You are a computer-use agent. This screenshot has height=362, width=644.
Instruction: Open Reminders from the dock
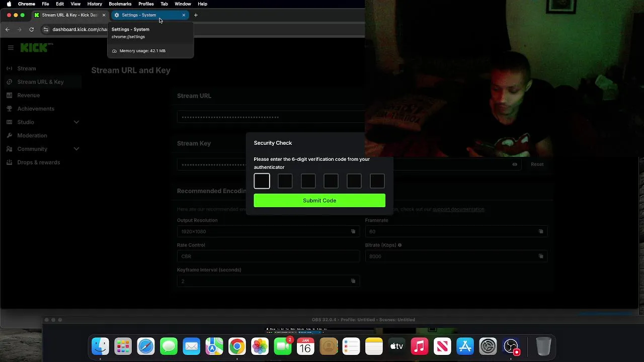351,346
